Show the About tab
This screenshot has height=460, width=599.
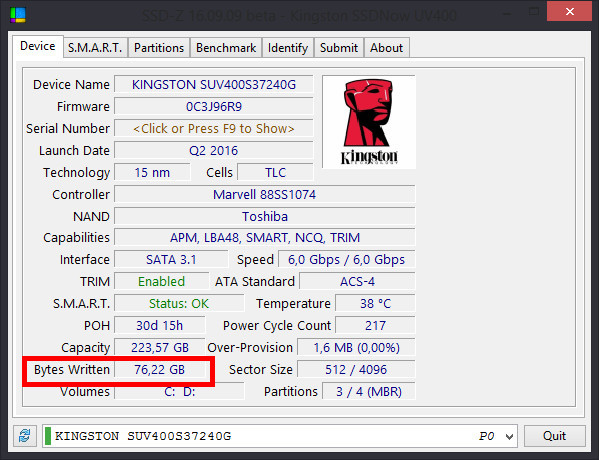coord(387,48)
